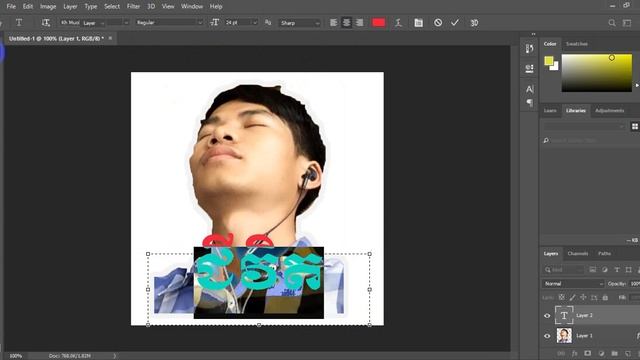
Task: Add a layer style with fx
Action: [x=574, y=353]
